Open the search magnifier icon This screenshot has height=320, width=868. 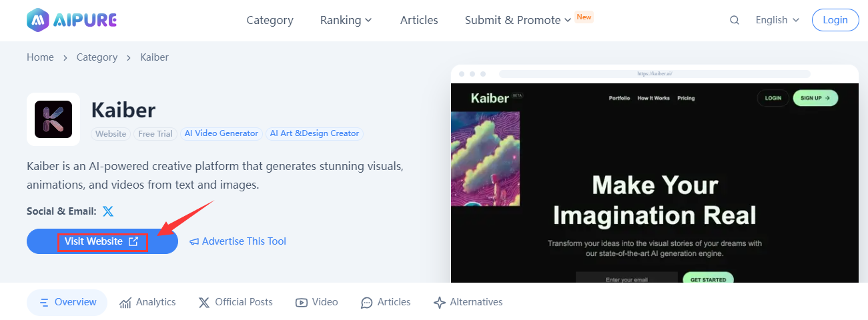tap(735, 20)
